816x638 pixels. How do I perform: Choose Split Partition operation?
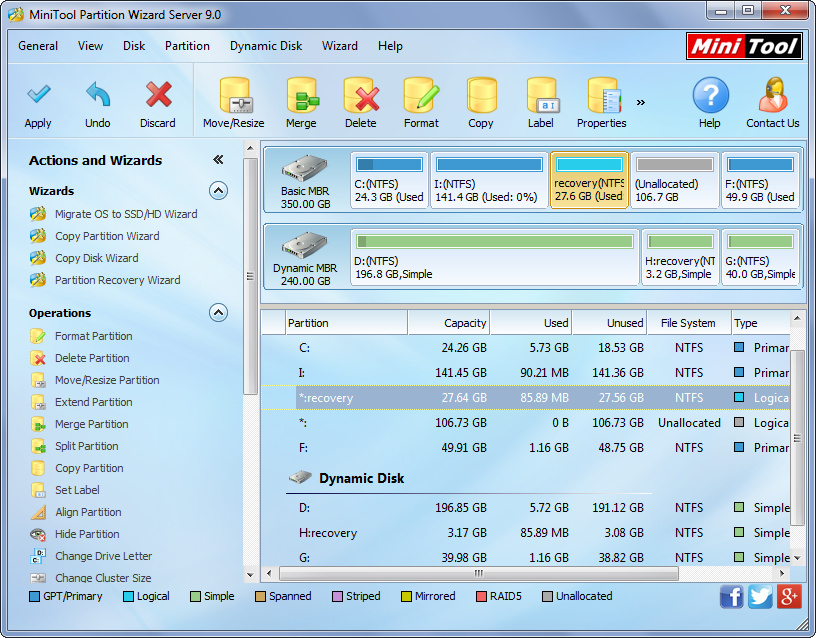click(x=74, y=446)
